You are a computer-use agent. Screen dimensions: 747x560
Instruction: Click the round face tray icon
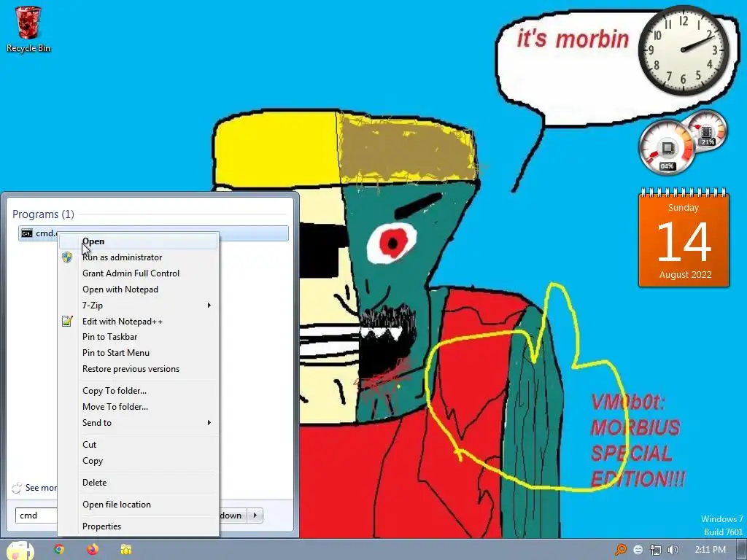(638, 550)
